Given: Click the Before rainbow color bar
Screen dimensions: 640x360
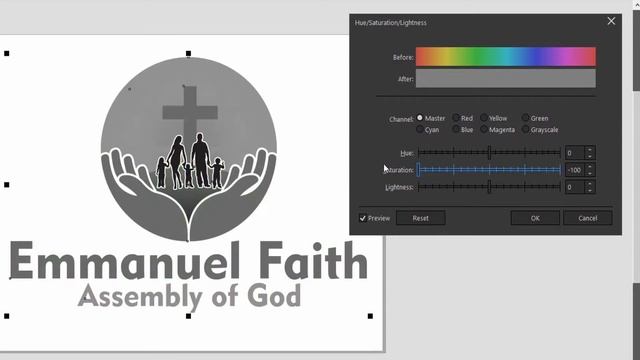Looking at the screenshot, I should [506, 57].
